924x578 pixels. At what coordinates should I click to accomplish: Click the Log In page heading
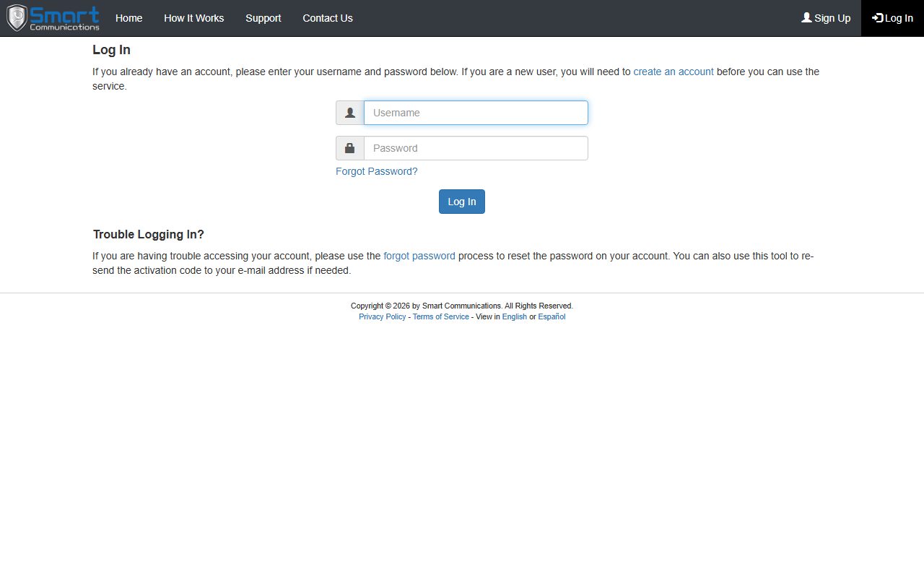click(x=111, y=50)
